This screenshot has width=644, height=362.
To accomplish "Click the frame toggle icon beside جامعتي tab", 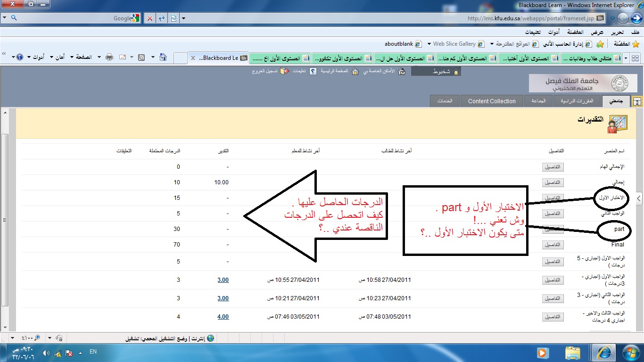I will [x=637, y=101].
